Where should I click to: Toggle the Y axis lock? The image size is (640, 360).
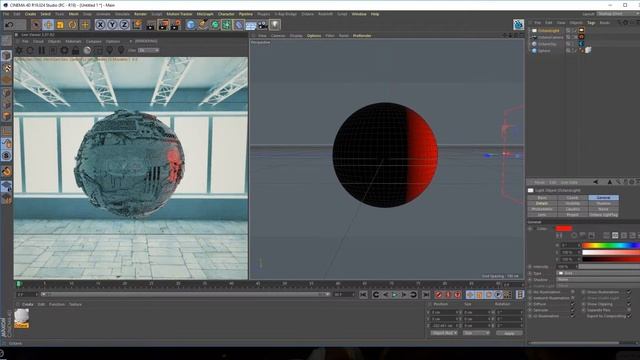click(112, 25)
